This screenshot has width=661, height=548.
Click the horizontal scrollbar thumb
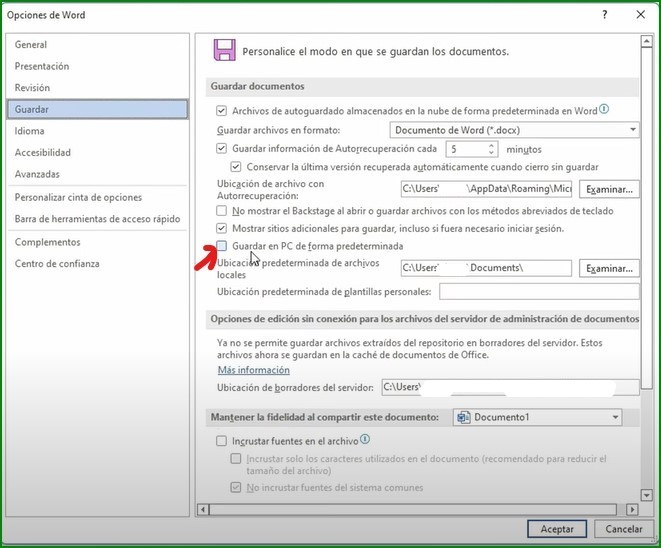click(413, 510)
